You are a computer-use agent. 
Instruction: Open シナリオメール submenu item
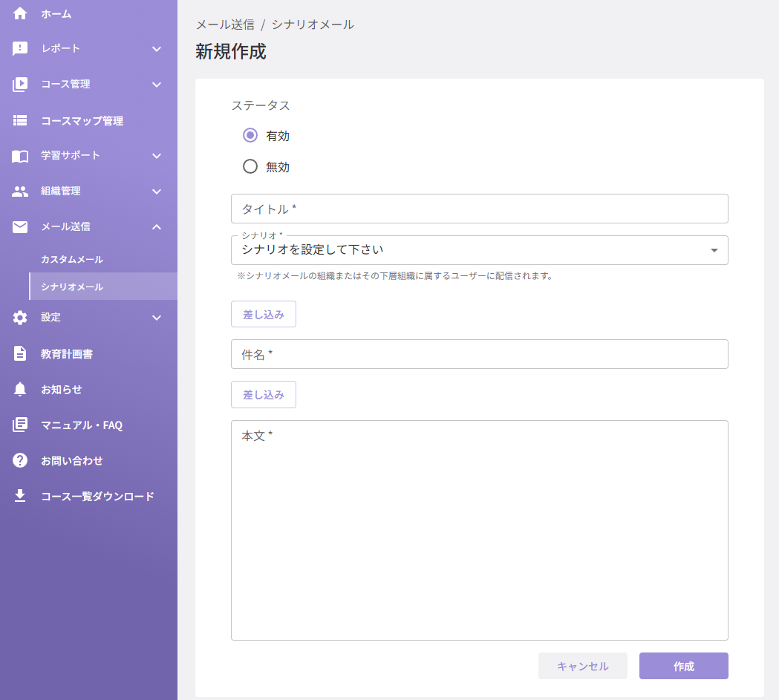point(103,287)
